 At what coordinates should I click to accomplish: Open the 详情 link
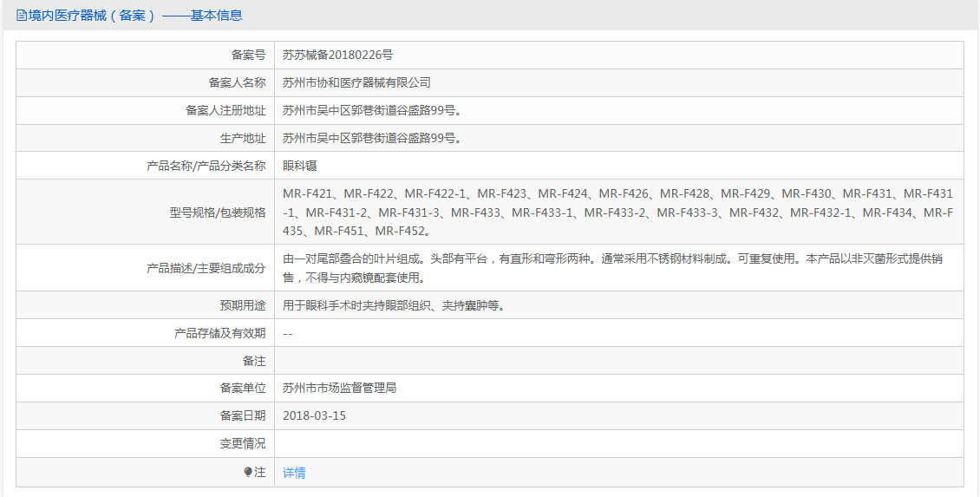294,474
